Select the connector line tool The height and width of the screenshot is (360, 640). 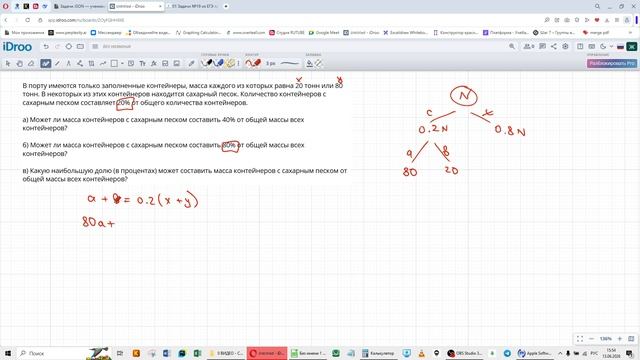(103, 63)
